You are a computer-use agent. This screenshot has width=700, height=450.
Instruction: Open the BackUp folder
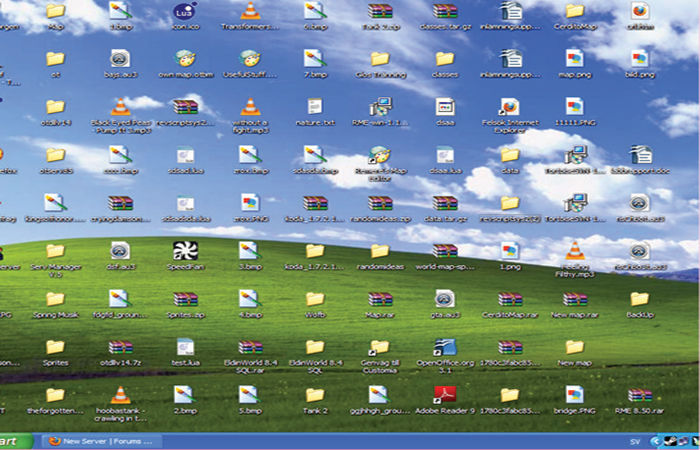tap(639, 298)
